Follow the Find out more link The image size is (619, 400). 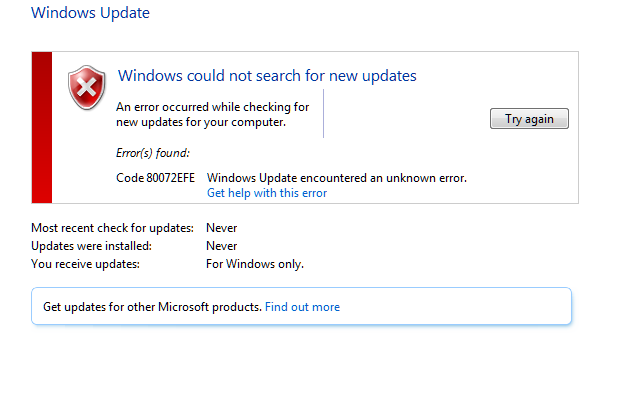[302, 307]
